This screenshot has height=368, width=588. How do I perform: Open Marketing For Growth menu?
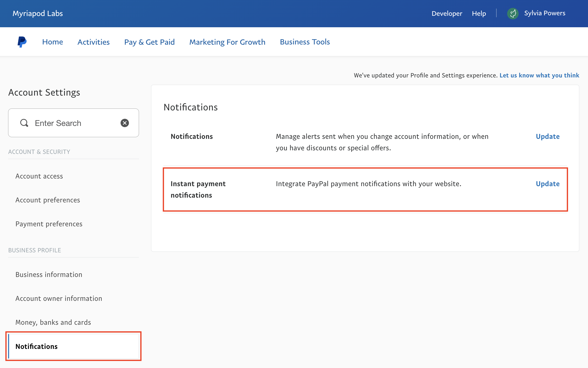click(x=227, y=42)
